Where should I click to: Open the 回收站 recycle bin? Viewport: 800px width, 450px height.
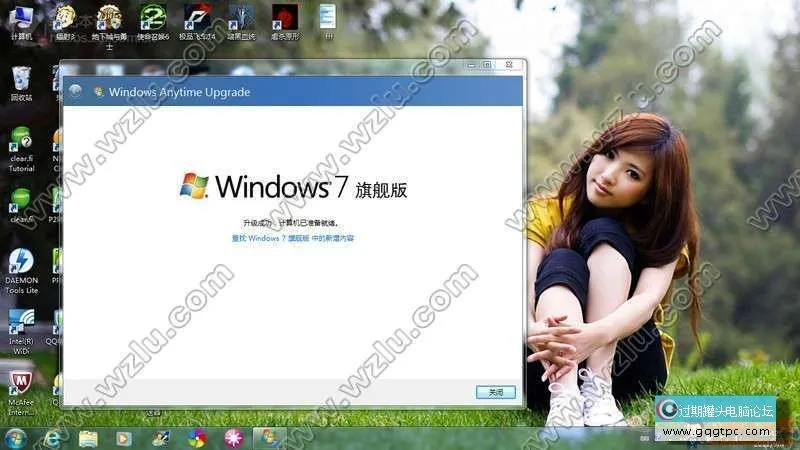coord(21,84)
